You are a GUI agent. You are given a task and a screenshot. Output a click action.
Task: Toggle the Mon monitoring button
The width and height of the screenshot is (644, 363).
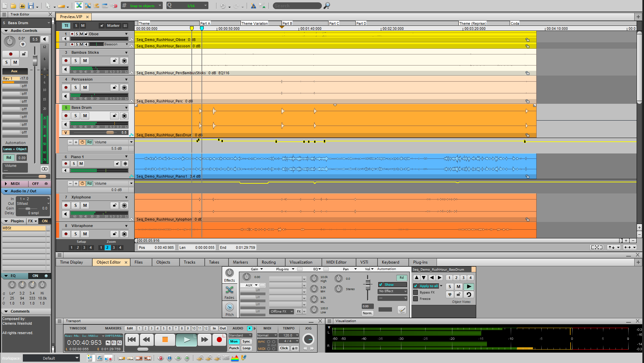coord(234,342)
